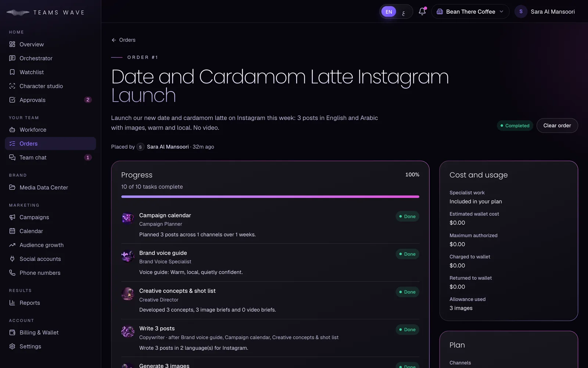Click the Phone numbers handset icon

[x=12, y=273]
